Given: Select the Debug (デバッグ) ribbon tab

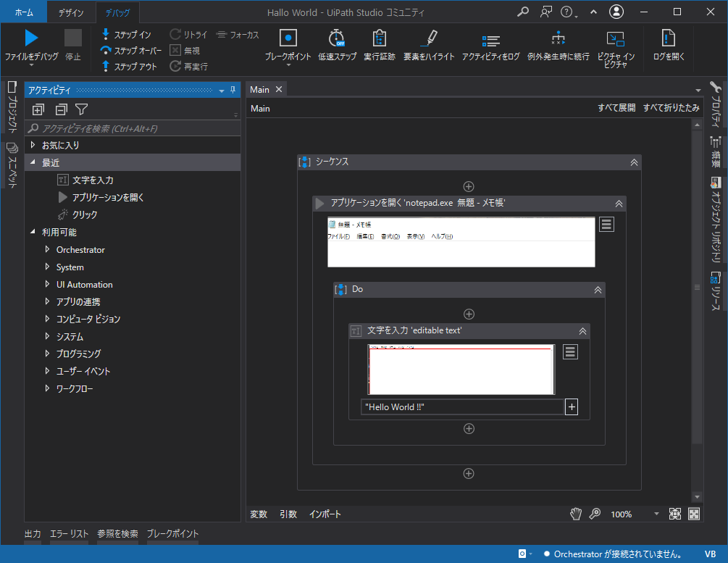Looking at the screenshot, I should coord(117,12).
